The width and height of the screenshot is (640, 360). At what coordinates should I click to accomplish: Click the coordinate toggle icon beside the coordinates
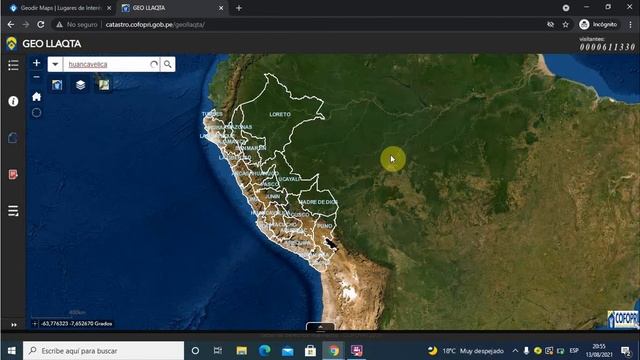pos(35,324)
